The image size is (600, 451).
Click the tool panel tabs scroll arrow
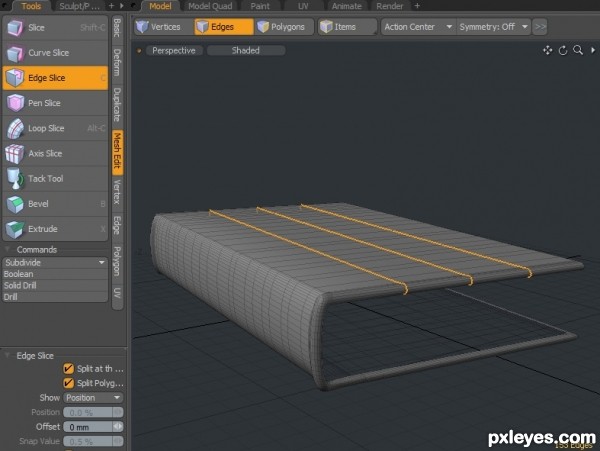tap(122, 6)
